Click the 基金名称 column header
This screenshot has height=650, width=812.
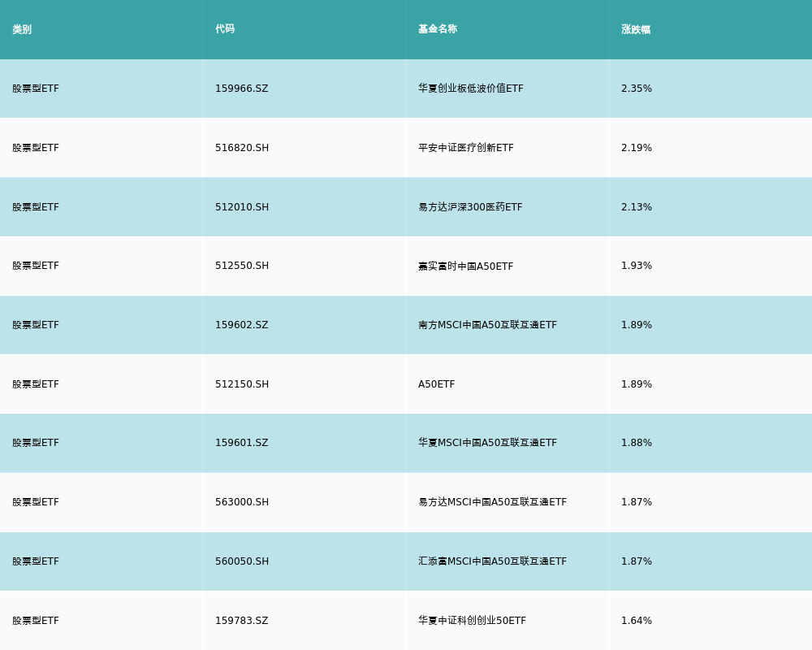tap(438, 29)
